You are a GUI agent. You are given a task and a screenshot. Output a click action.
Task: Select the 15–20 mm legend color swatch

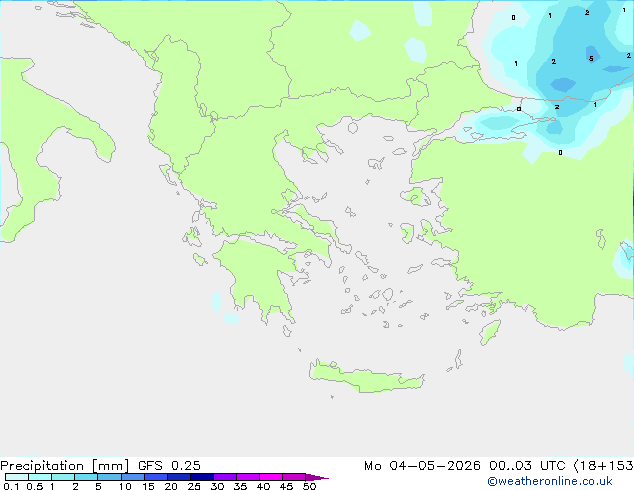[155, 477]
